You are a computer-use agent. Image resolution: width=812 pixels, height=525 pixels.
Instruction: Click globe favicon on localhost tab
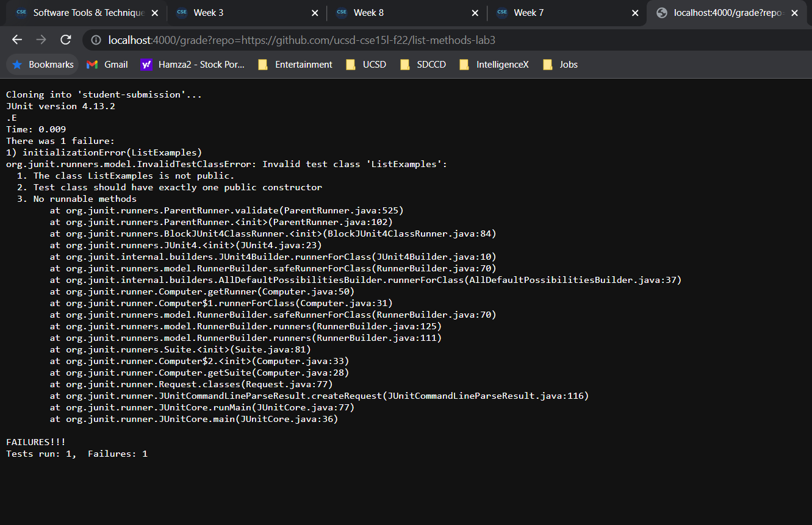pos(662,13)
